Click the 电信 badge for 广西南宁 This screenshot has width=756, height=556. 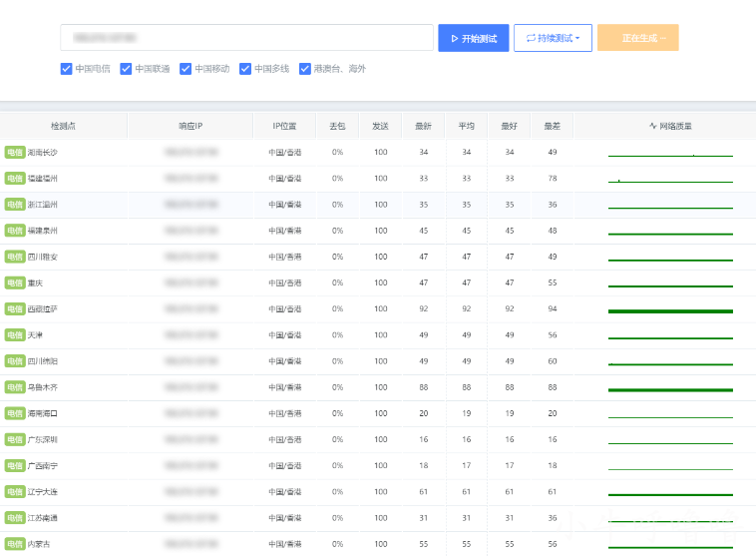[15, 466]
